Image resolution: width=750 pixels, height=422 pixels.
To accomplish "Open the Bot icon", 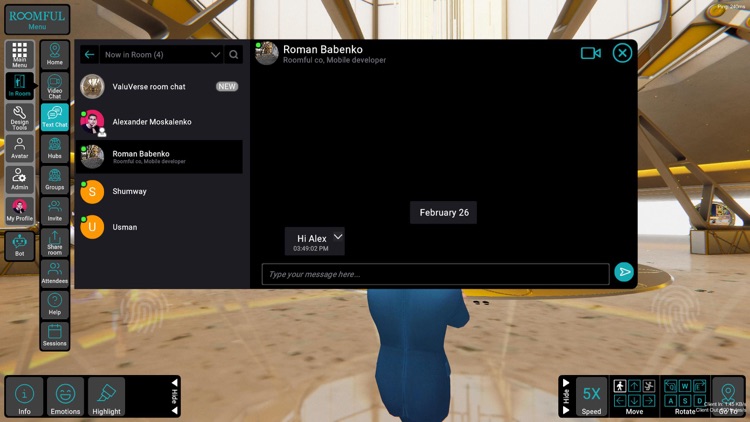I will click(20, 246).
